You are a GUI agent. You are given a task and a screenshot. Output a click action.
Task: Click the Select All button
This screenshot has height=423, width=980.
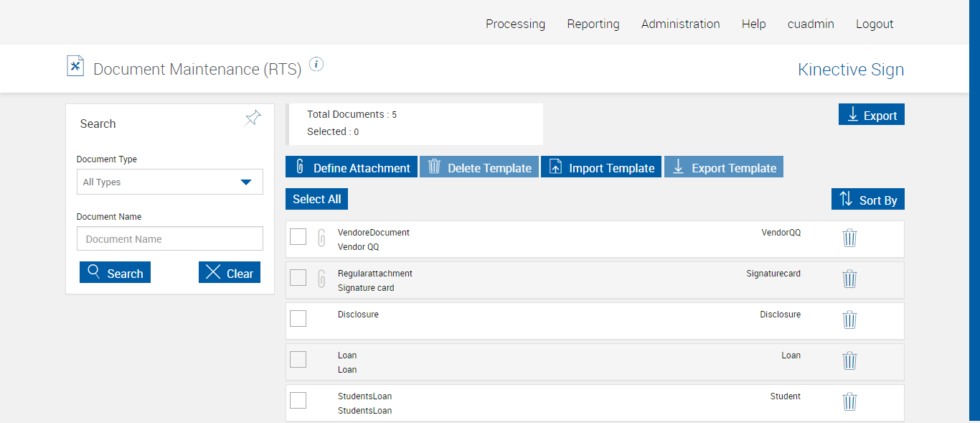click(316, 199)
